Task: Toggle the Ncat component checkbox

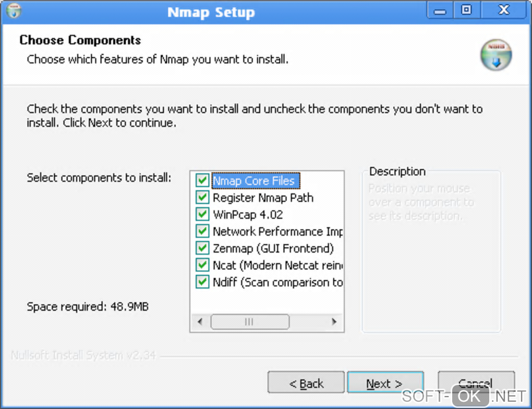Action: pyautogui.click(x=202, y=265)
